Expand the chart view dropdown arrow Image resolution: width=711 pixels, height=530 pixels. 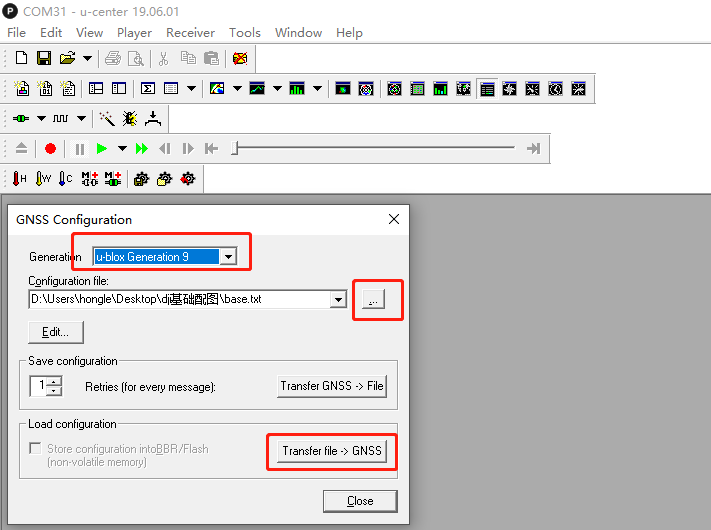(278, 88)
